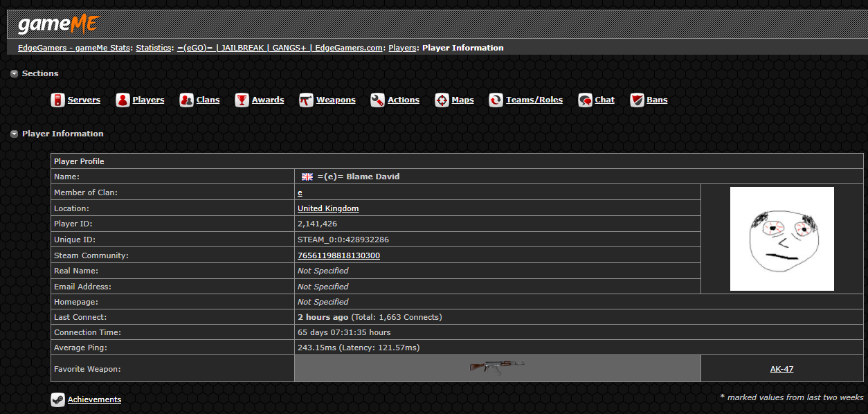Screen dimensions: 868x414
Task: Click the Servers section icon
Action: 57,100
